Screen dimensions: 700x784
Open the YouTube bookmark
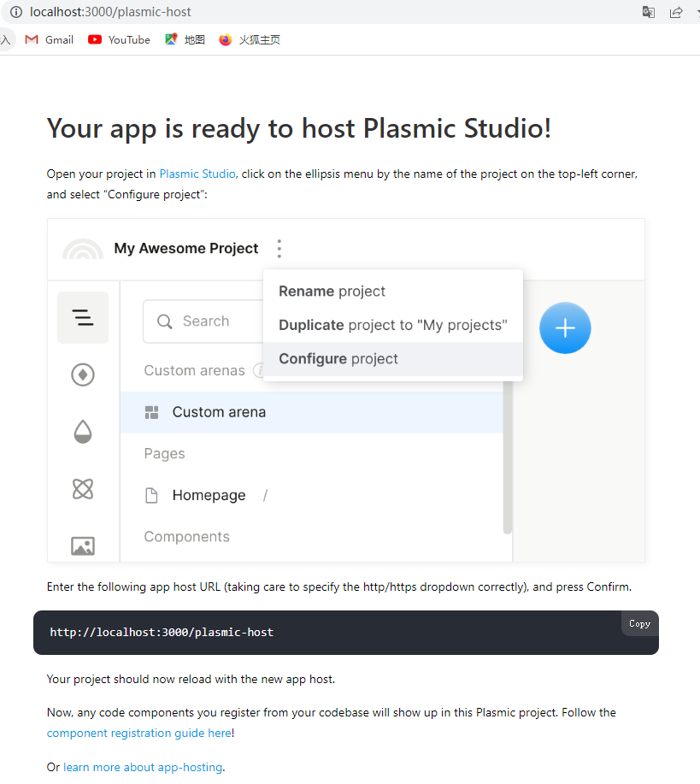119,39
